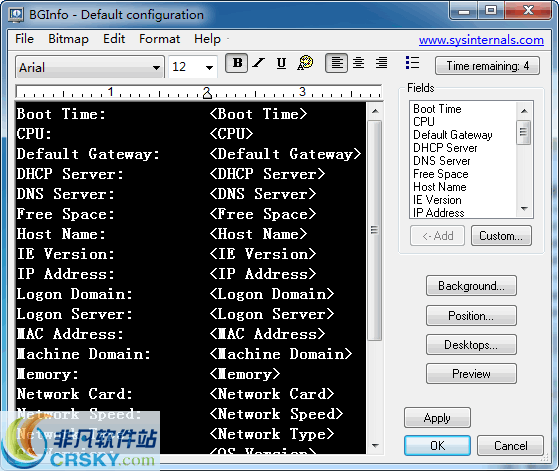Image resolution: width=559 pixels, height=471 pixels.
Task: Confirm with the OK button
Action: 437,446
